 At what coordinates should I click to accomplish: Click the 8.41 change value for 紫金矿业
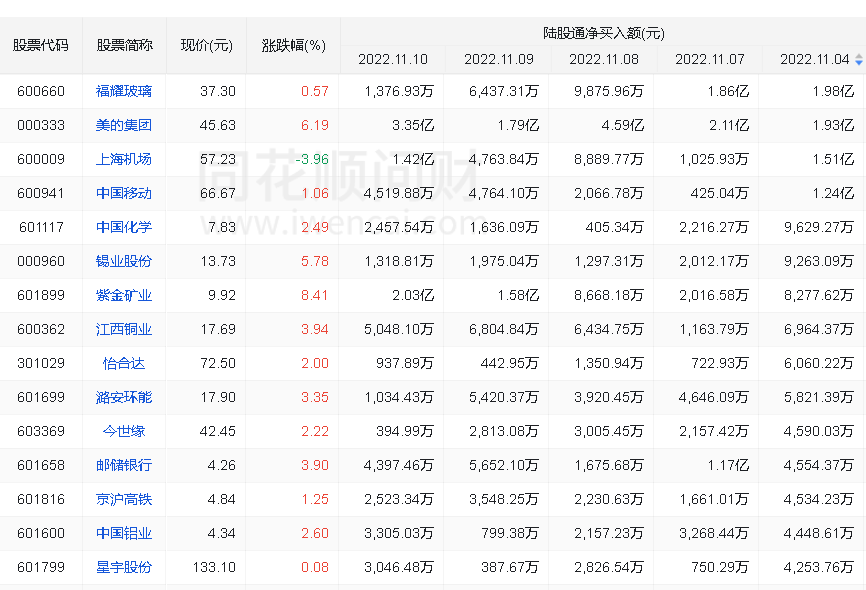click(315, 296)
